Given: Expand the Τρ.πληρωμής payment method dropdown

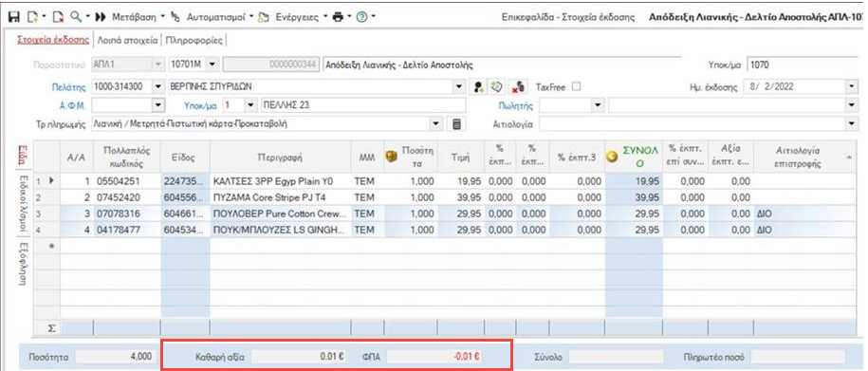Looking at the screenshot, I should point(436,124).
